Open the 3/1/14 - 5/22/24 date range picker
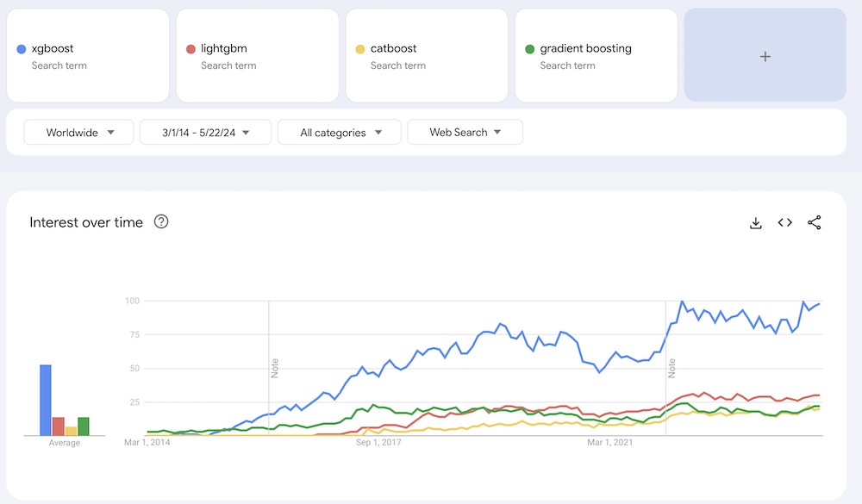This screenshot has height=504, width=862. [205, 132]
